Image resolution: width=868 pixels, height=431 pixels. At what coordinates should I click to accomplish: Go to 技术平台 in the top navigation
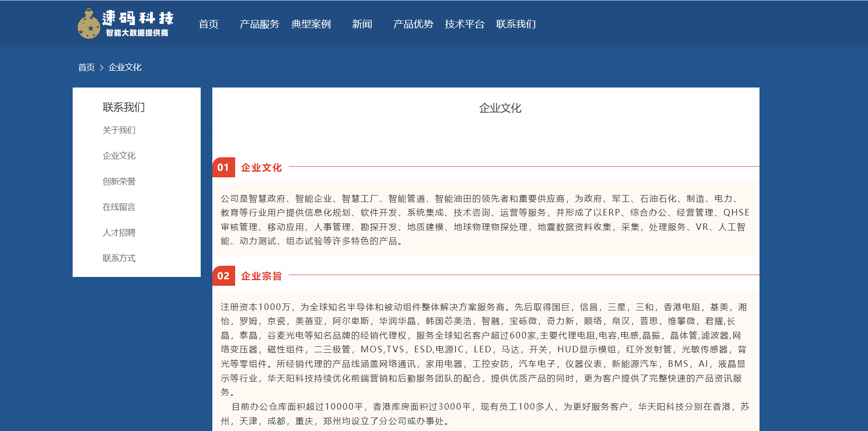(x=465, y=24)
